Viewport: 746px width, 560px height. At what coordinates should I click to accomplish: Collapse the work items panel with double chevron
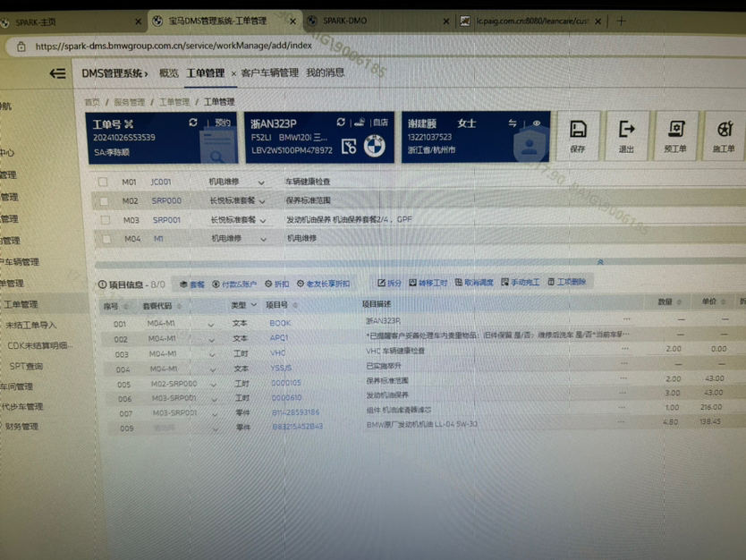(600, 262)
